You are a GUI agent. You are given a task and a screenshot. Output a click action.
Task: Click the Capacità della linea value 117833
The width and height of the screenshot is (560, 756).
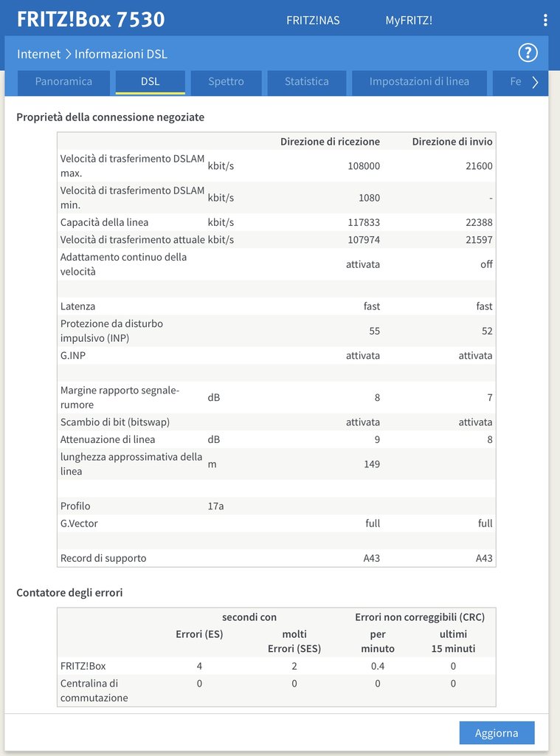click(364, 222)
